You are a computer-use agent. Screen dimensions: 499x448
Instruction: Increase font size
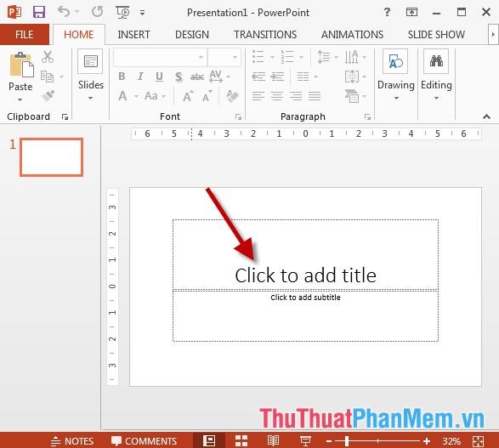pos(188,96)
